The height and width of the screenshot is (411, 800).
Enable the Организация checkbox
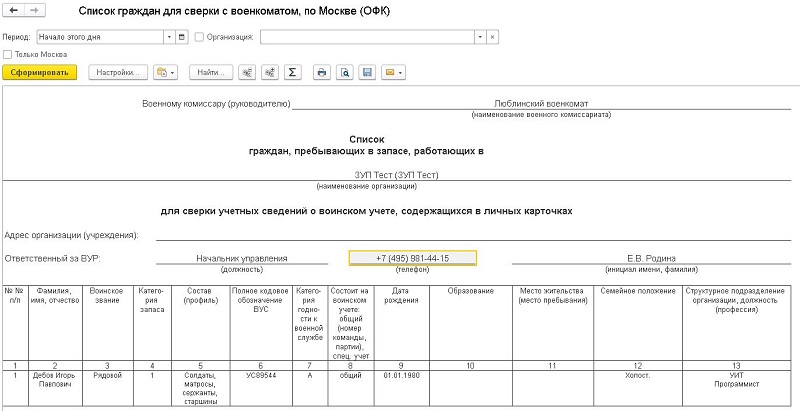pyautogui.click(x=199, y=37)
